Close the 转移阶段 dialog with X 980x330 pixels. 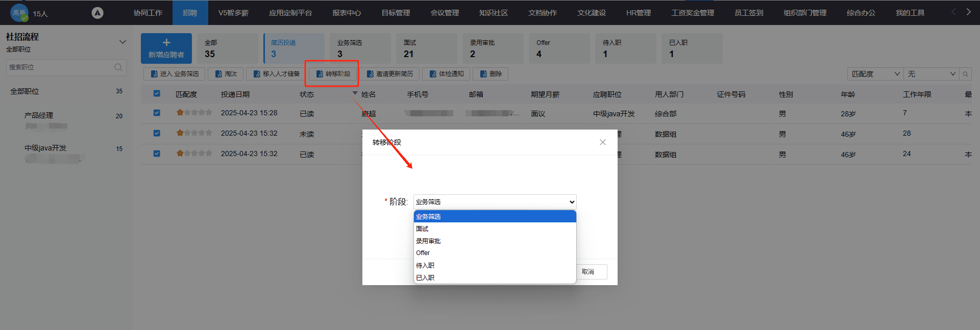click(x=603, y=142)
